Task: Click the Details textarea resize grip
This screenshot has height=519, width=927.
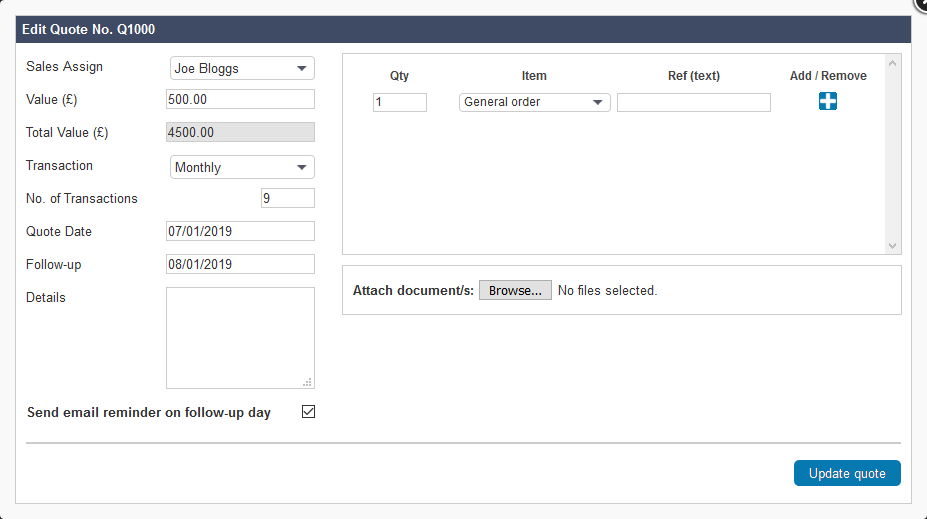Action: 307,382
